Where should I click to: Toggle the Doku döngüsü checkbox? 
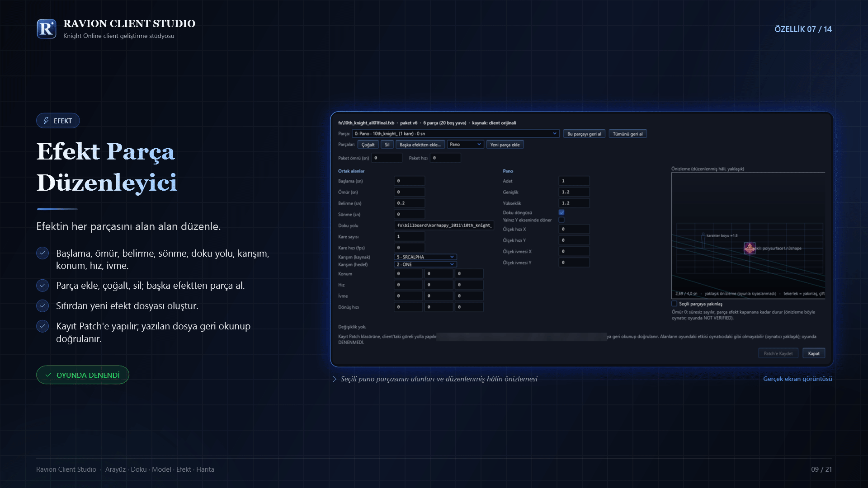click(x=561, y=212)
